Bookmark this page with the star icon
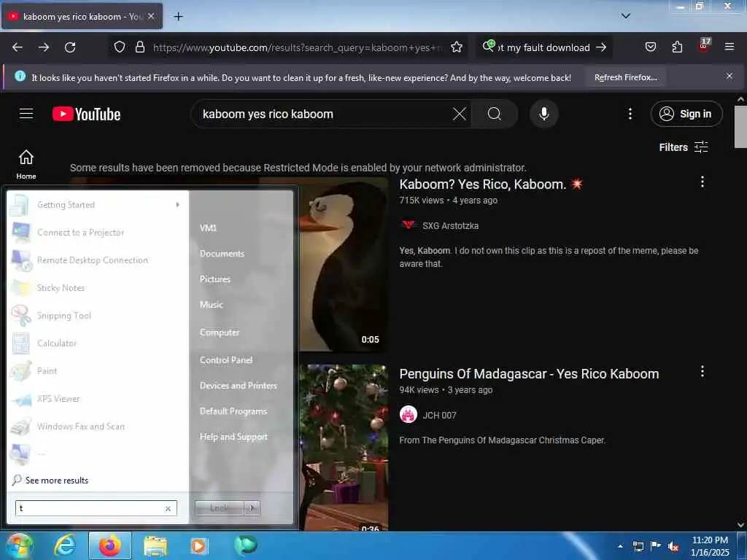Viewport: 747px width, 560px height. [457, 47]
